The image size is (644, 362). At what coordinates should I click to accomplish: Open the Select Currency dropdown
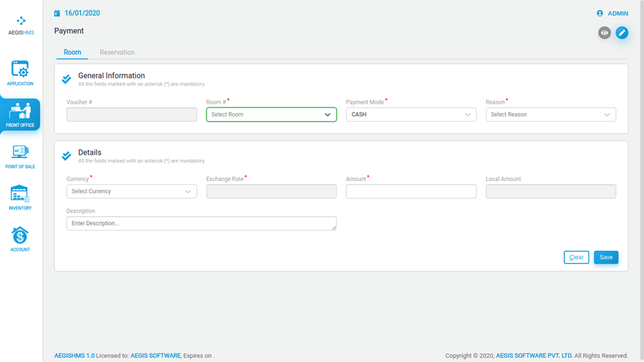(x=131, y=191)
